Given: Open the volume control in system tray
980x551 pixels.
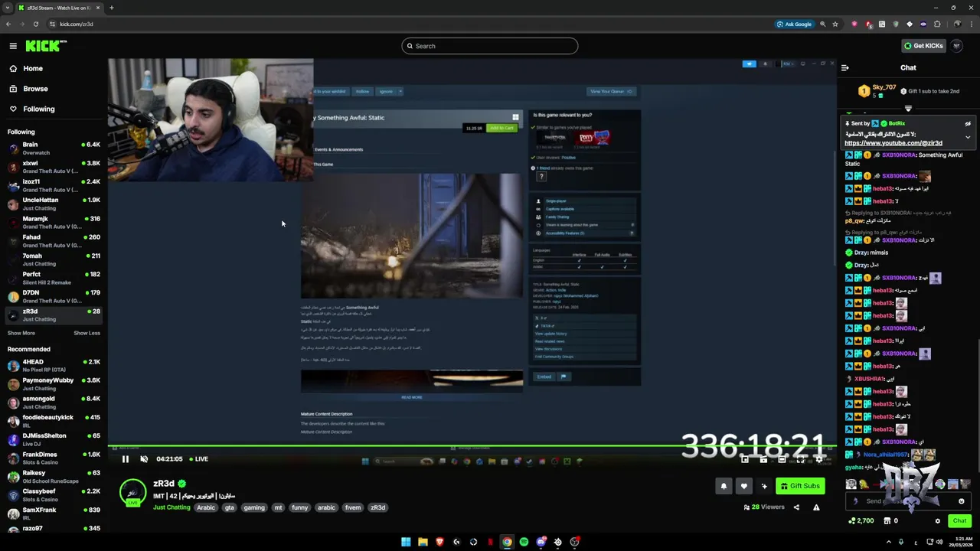Looking at the screenshot, I should click(x=940, y=542).
